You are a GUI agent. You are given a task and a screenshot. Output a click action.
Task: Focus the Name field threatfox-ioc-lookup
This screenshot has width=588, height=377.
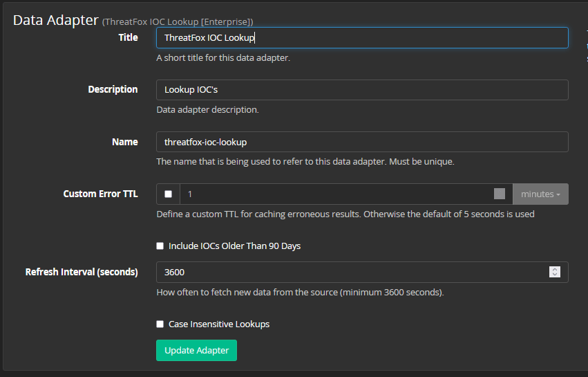(362, 142)
